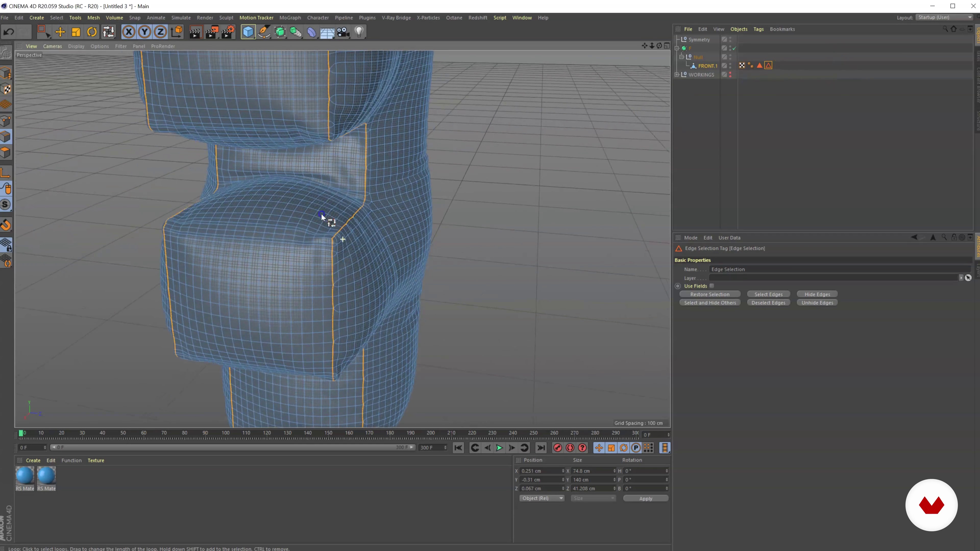980x551 pixels.
Task: Click Select and Hide Others button
Action: (710, 303)
